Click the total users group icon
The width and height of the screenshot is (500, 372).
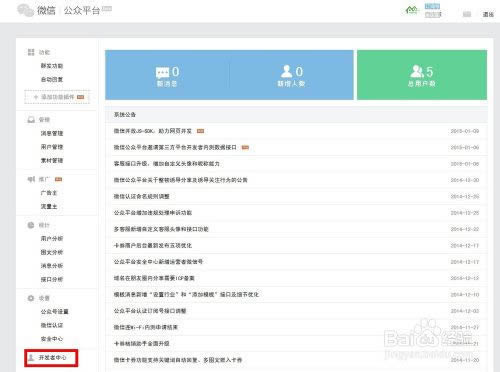417,71
